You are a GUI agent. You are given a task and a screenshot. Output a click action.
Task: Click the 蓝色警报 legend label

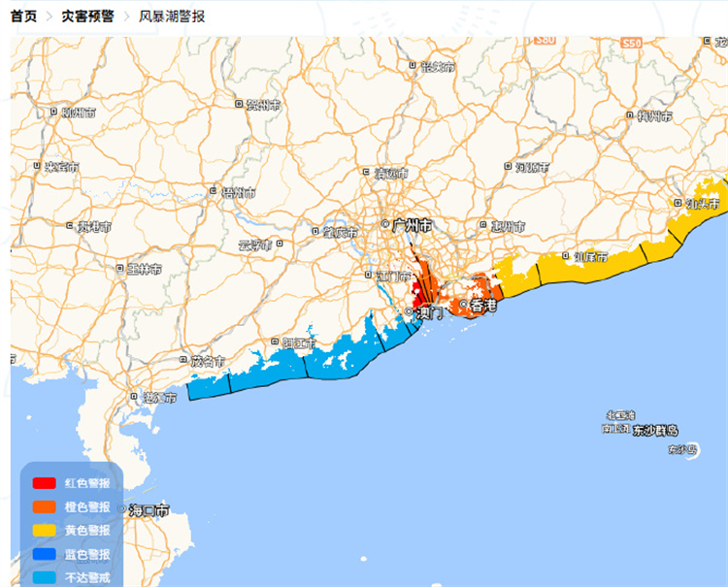pyautogui.click(x=87, y=554)
